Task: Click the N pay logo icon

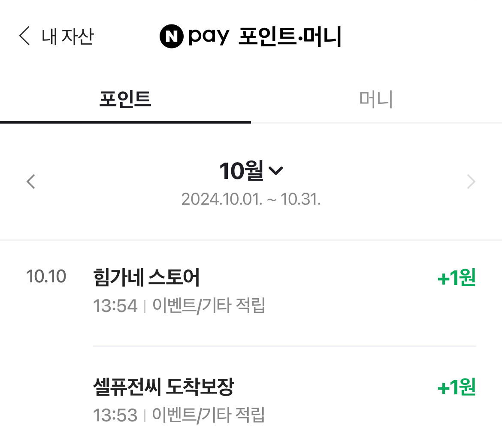Action: (171, 36)
